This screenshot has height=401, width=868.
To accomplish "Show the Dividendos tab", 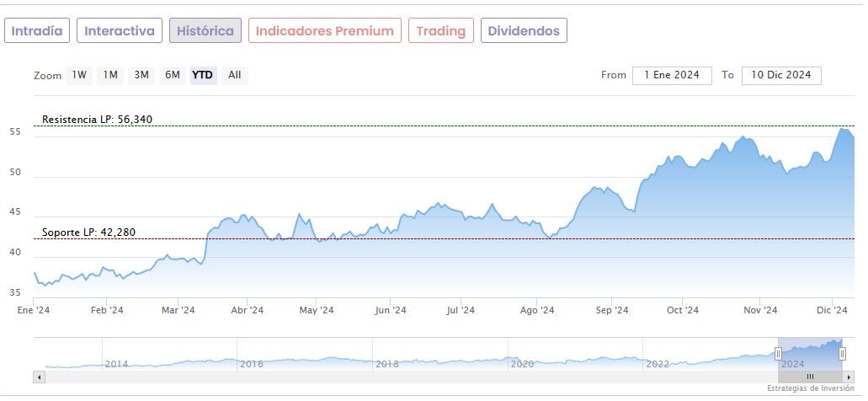I will pyautogui.click(x=524, y=31).
